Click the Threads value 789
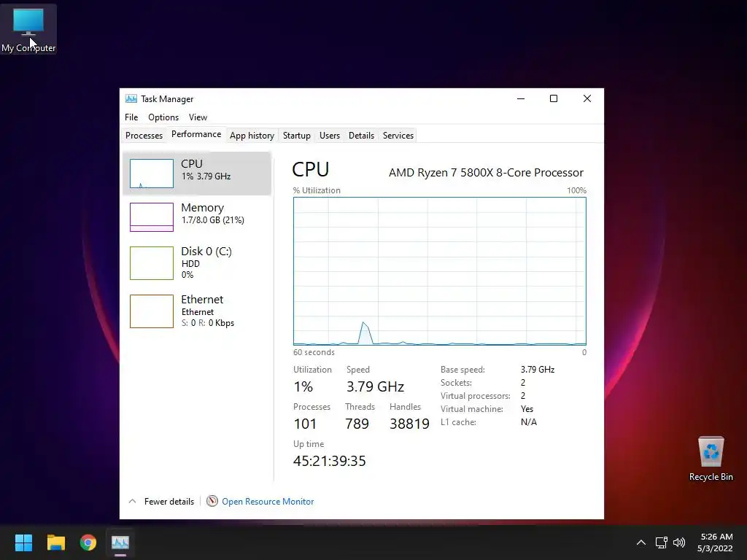This screenshot has width=747, height=560. click(x=357, y=424)
